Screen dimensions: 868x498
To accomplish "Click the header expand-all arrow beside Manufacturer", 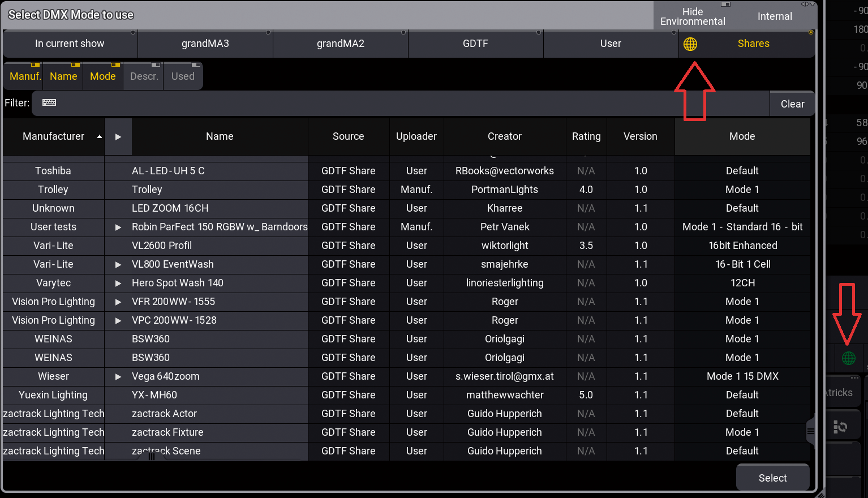I will coord(118,136).
